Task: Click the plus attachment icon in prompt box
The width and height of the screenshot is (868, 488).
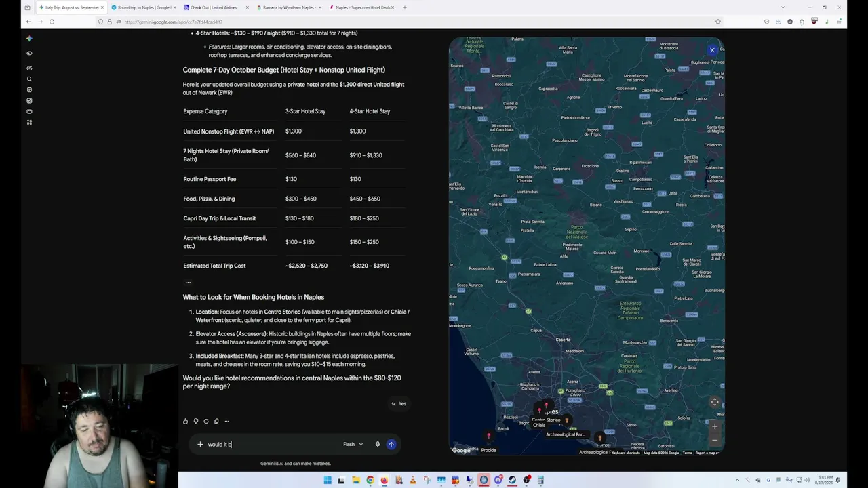Action: [200, 444]
